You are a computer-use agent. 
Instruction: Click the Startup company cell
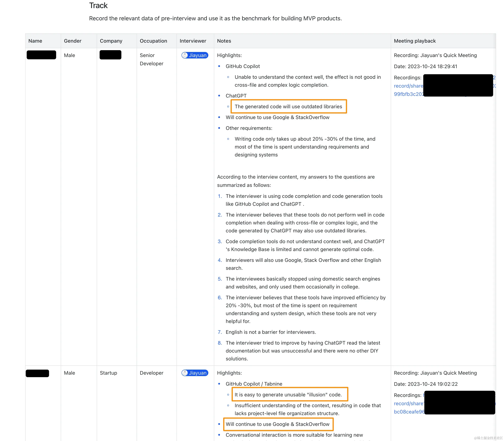pyautogui.click(x=108, y=373)
